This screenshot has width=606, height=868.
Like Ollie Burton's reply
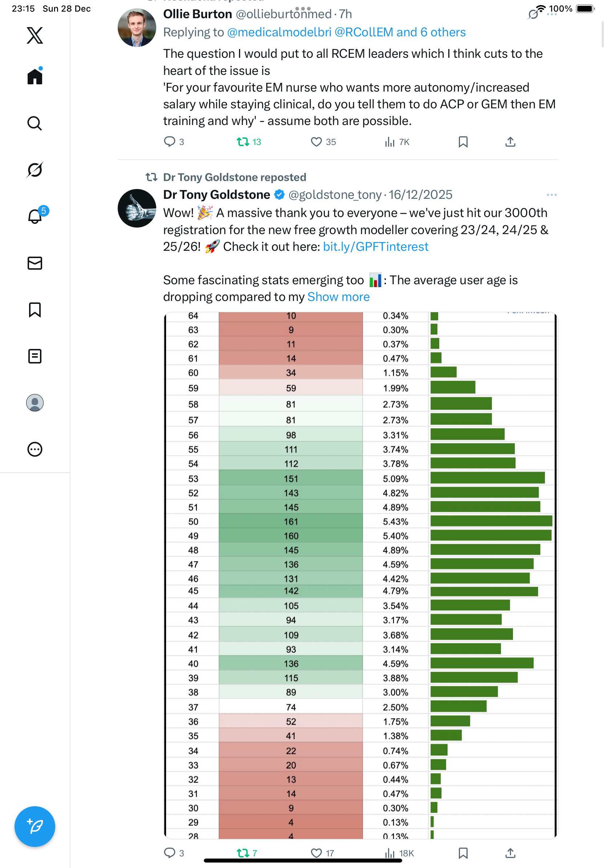[316, 142]
